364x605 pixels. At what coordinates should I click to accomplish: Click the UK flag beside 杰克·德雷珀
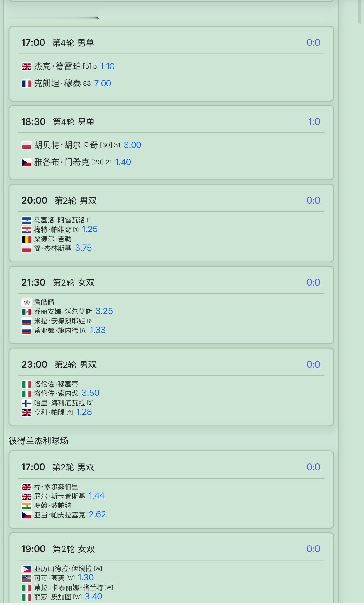coord(27,66)
